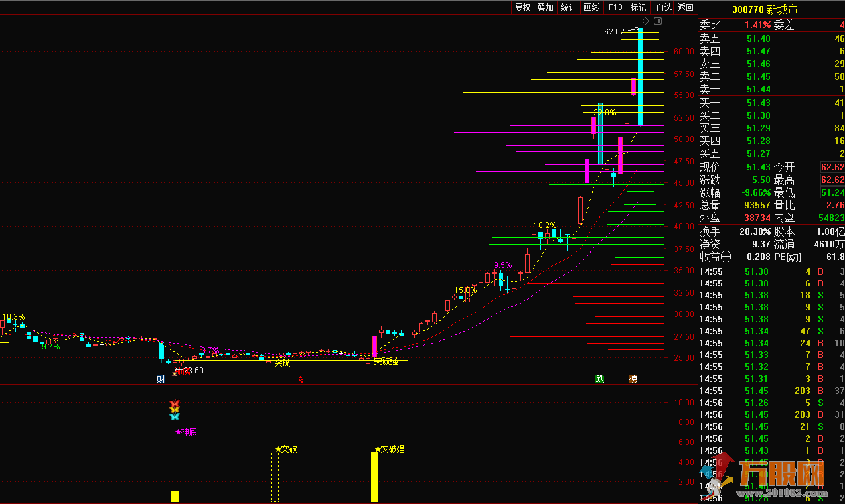Click the 62.62 high price label

click(614, 32)
